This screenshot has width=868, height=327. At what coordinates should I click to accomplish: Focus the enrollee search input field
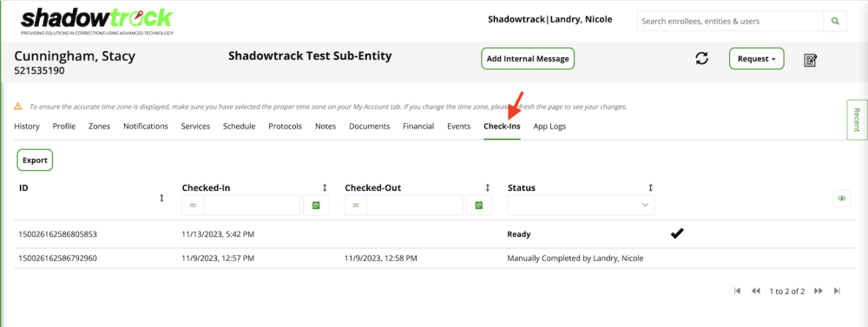[x=730, y=22]
